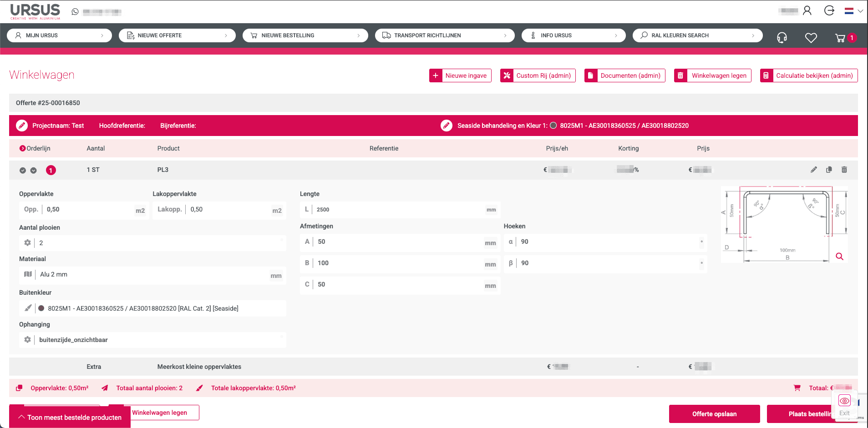Delete order line using the trash icon
Image resolution: width=868 pixels, height=428 pixels.
coord(844,170)
